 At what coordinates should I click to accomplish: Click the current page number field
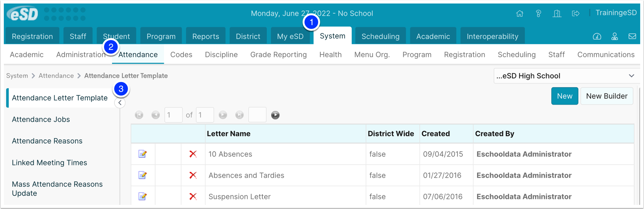pos(173,115)
